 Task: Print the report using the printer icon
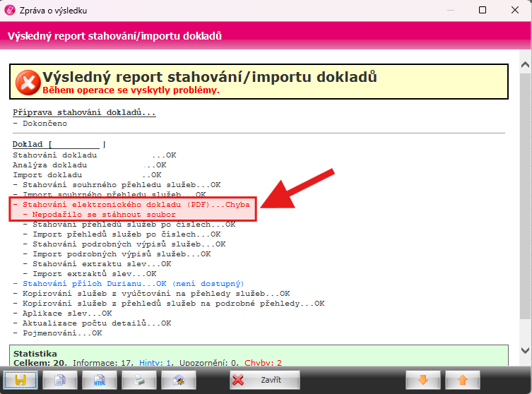click(140, 380)
